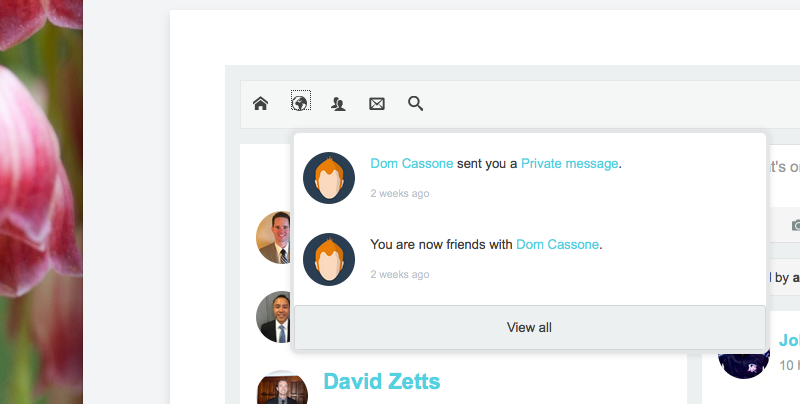800x404 pixels.
Task: Click the second '2 weeks ago' timestamp
Action: point(399,274)
